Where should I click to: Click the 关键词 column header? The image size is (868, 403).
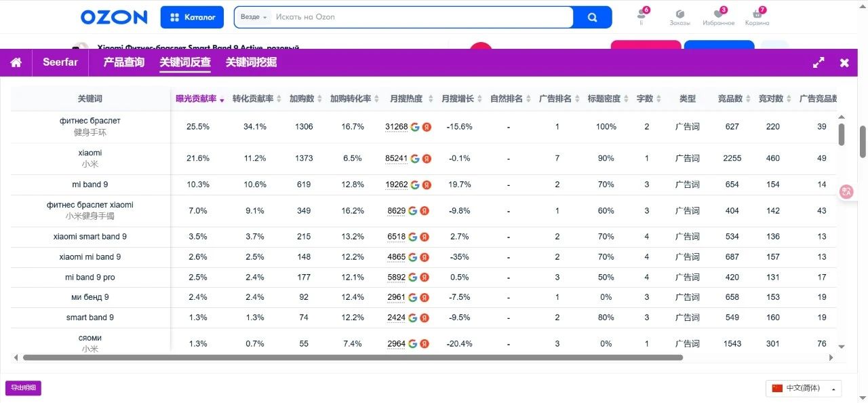90,99
